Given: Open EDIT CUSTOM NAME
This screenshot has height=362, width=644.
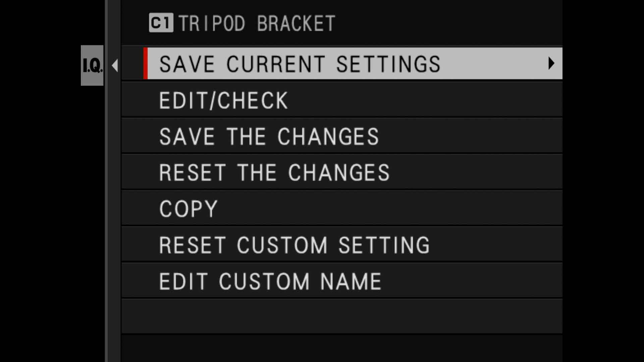Looking at the screenshot, I should tap(270, 281).
